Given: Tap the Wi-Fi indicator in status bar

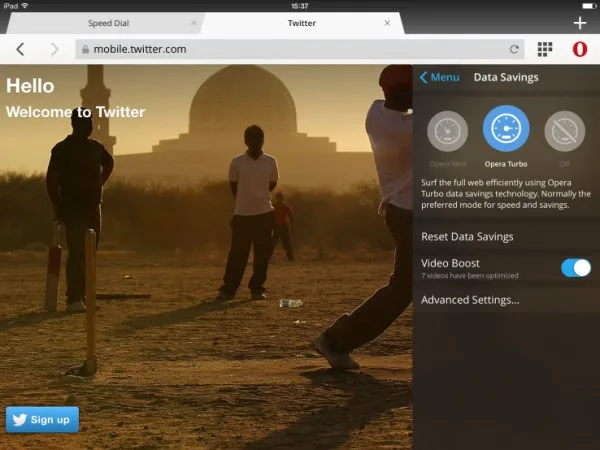Looking at the screenshot, I should pyautogui.click(x=25, y=6).
